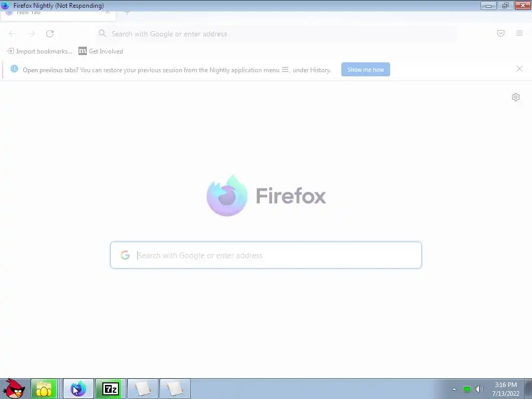Show hidden system tray icons arrow
The width and height of the screenshot is (532, 399).
pyautogui.click(x=454, y=389)
